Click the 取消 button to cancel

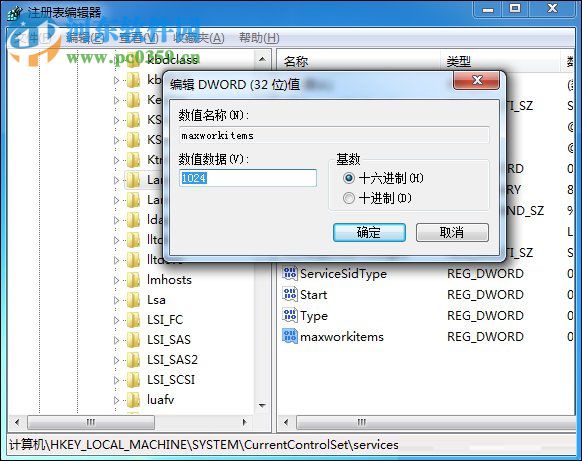coord(452,233)
